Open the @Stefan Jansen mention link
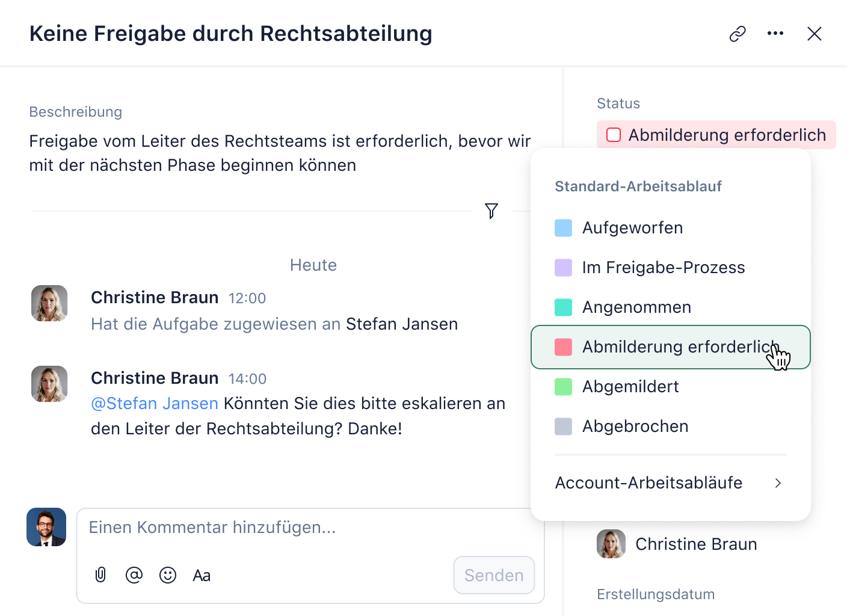The width and height of the screenshot is (847, 616). [x=155, y=403]
